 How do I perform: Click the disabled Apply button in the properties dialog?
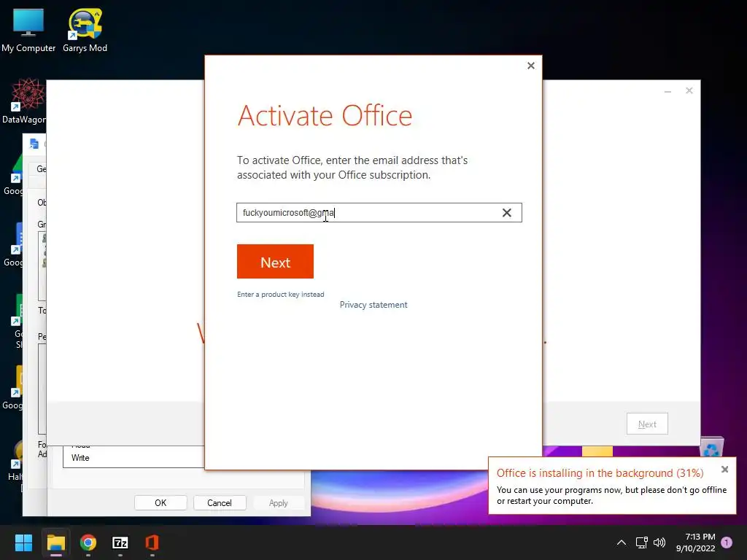pyautogui.click(x=278, y=503)
